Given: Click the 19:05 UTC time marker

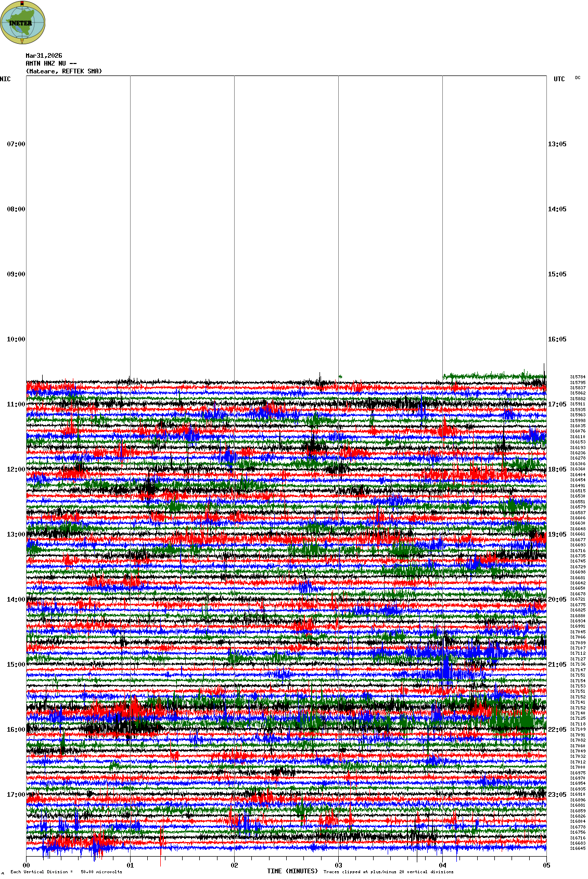Looking at the screenshot, I should (557, 534).
